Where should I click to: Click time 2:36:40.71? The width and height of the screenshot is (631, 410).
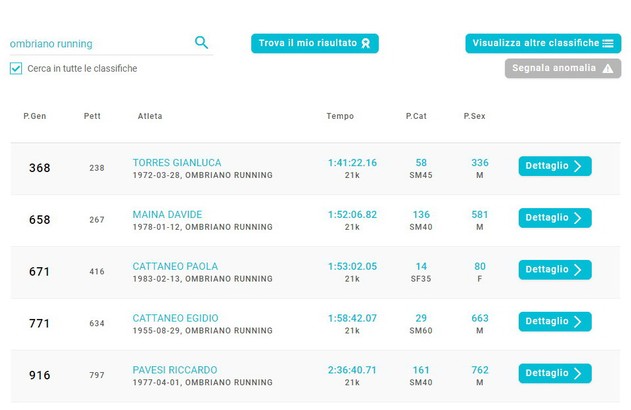click(352, 370)
